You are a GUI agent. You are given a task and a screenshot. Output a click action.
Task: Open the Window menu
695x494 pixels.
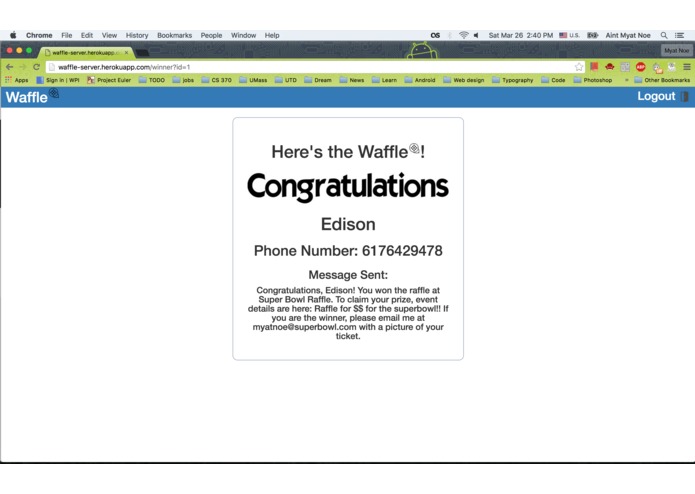pos(243,35)
